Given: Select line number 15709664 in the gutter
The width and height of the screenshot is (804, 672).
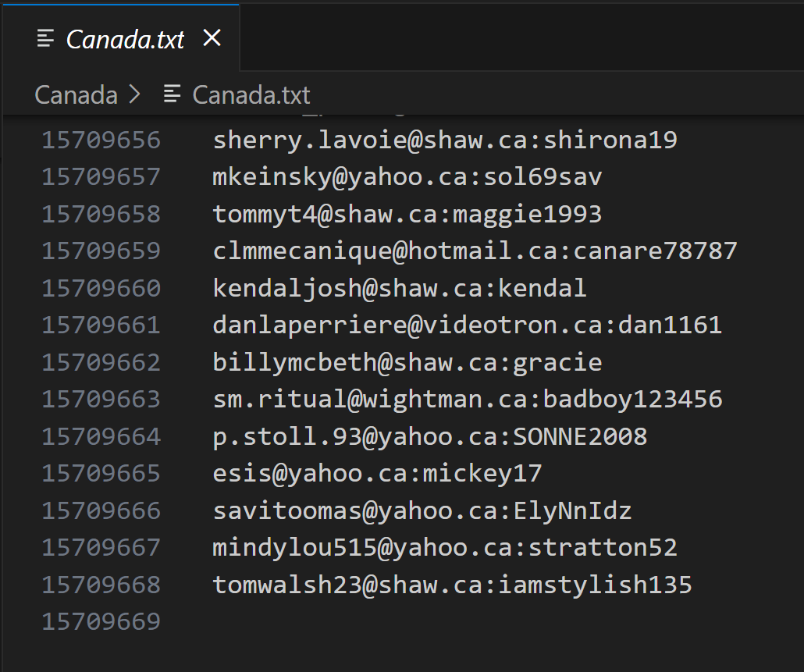Looking at the screenshot, I should [x=101, y=437].
